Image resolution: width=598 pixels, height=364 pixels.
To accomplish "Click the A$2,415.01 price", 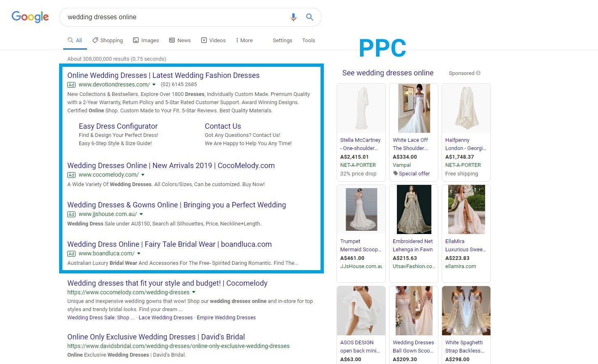I will pyautogui.click(x=355, y=157).
